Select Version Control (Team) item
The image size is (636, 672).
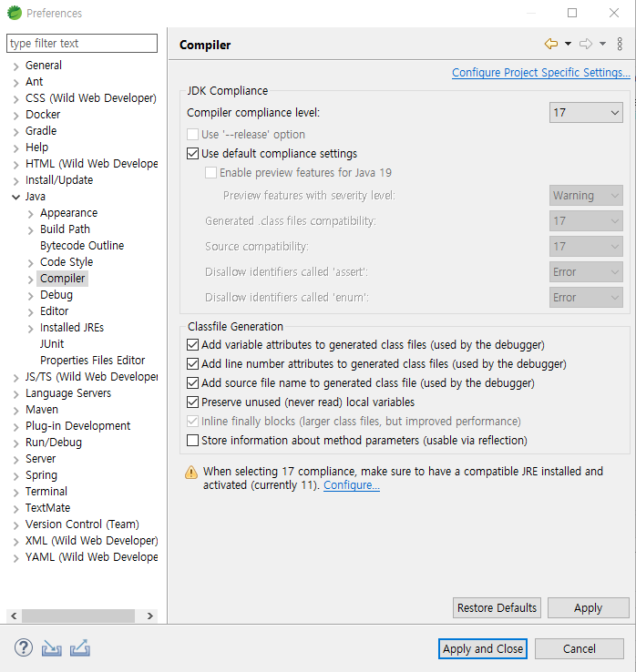tap(82, 524)
